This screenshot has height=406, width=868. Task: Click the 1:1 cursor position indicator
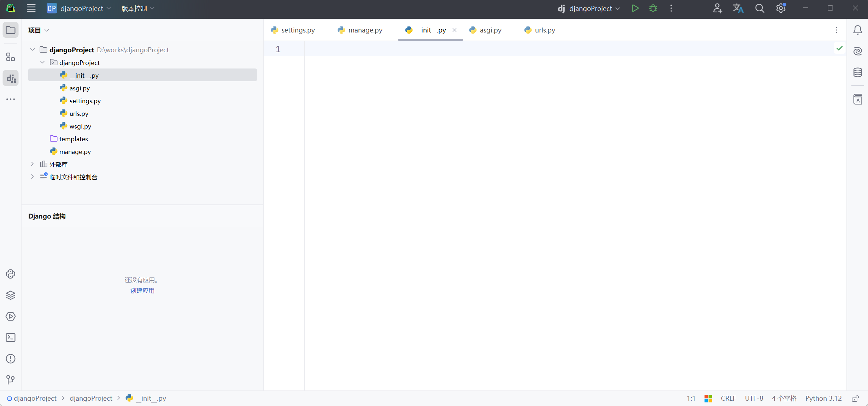691,399
